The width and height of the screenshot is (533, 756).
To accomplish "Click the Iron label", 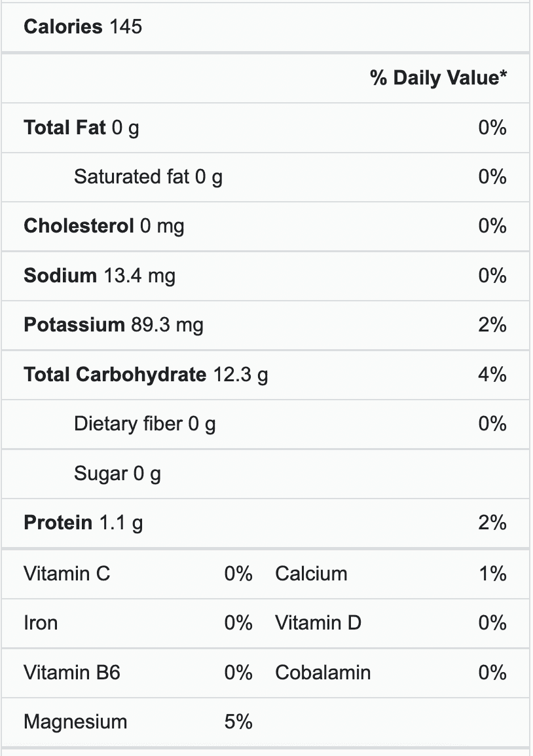I will 41,623.
